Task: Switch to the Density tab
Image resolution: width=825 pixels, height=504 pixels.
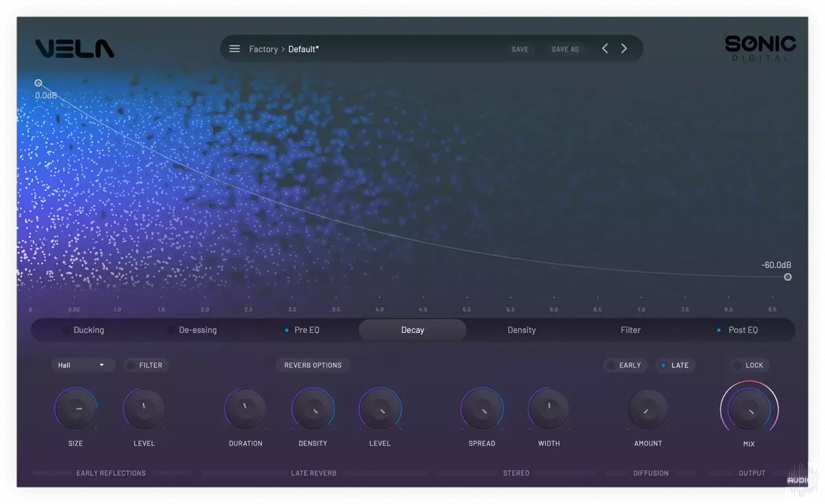Action: coord(522,330)
